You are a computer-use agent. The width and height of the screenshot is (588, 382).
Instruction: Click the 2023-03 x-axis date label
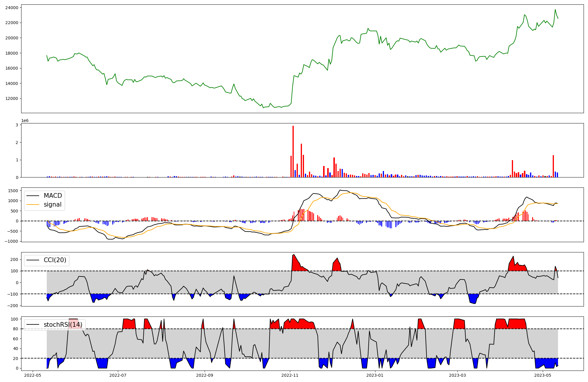click(457, 375)
